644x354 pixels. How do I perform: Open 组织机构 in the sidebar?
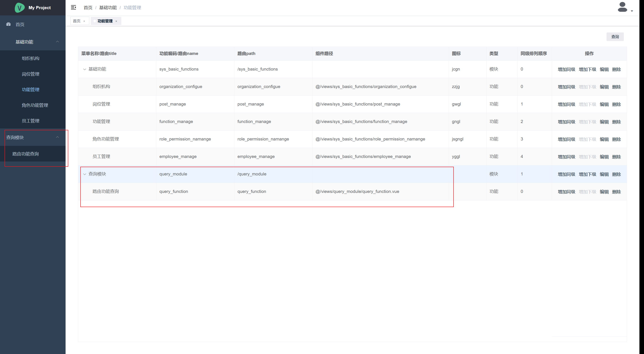tap(31, 58)
